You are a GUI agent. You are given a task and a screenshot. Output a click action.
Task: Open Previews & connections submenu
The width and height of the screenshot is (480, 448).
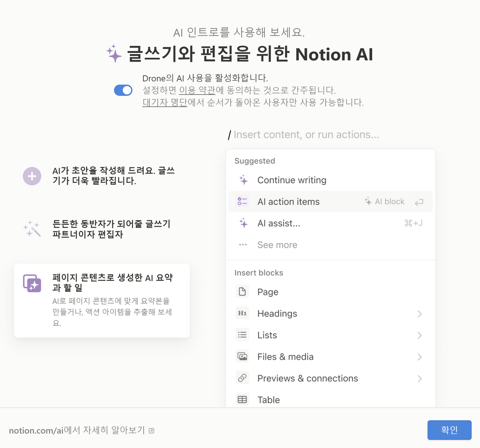(330, 378)
